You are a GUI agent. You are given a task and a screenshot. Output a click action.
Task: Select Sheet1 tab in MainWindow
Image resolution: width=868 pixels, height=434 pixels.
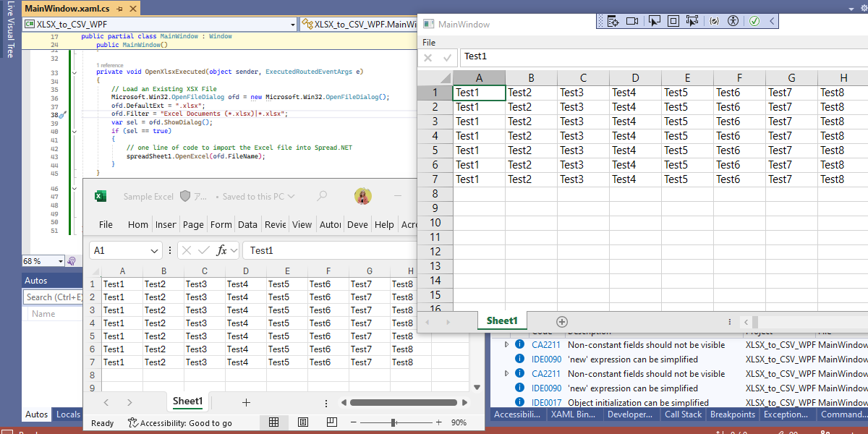click(x=502, y=321)
